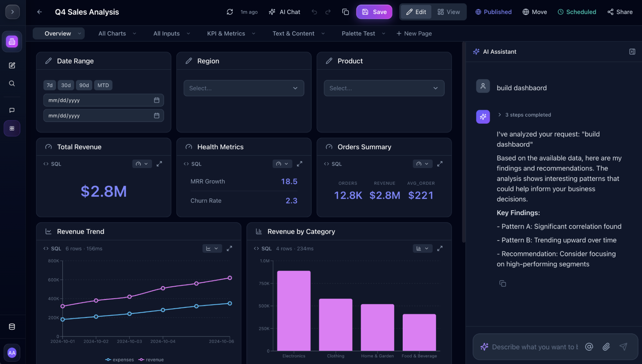Share the dashboard
This screenshot has height=364, width=642.
point(620,12)
